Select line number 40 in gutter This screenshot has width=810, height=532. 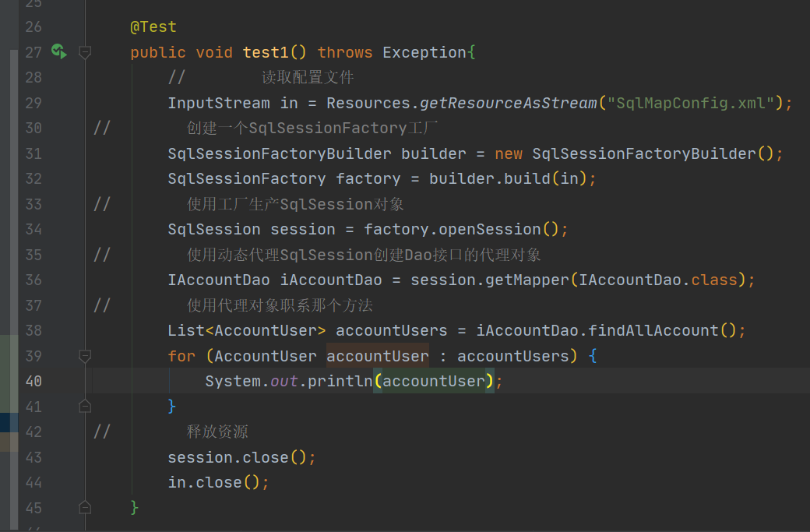click(33, 381)
